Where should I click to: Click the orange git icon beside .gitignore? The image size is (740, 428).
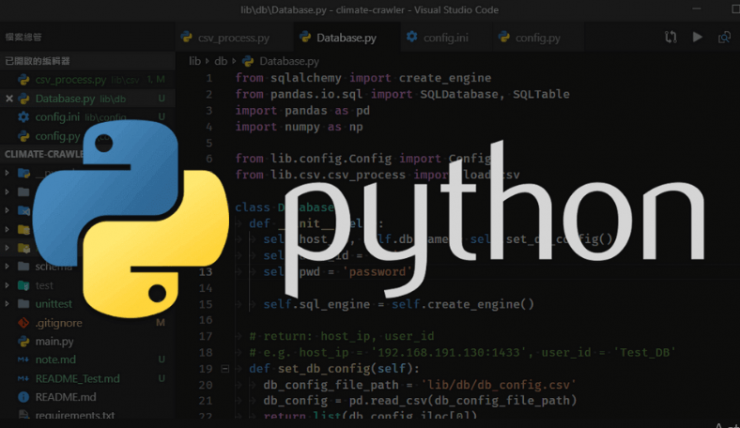(23, 323)
